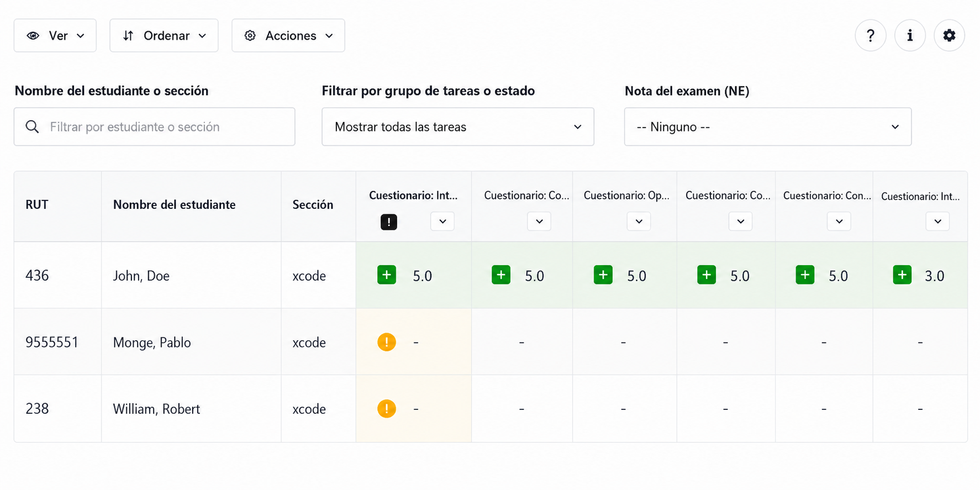Click "xcode" in the John, Doe row

[x=309, y=276]
